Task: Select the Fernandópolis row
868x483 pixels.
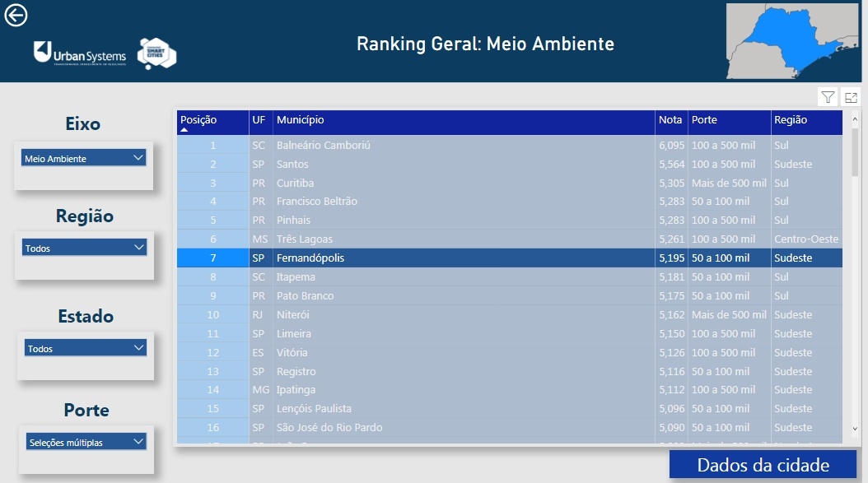Action: point(310,258)
